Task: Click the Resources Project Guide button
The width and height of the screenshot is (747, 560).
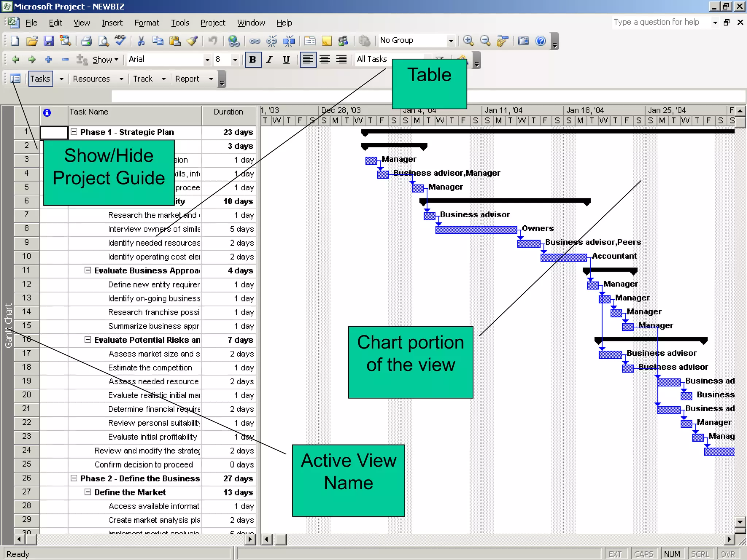Action: [91, 79]
